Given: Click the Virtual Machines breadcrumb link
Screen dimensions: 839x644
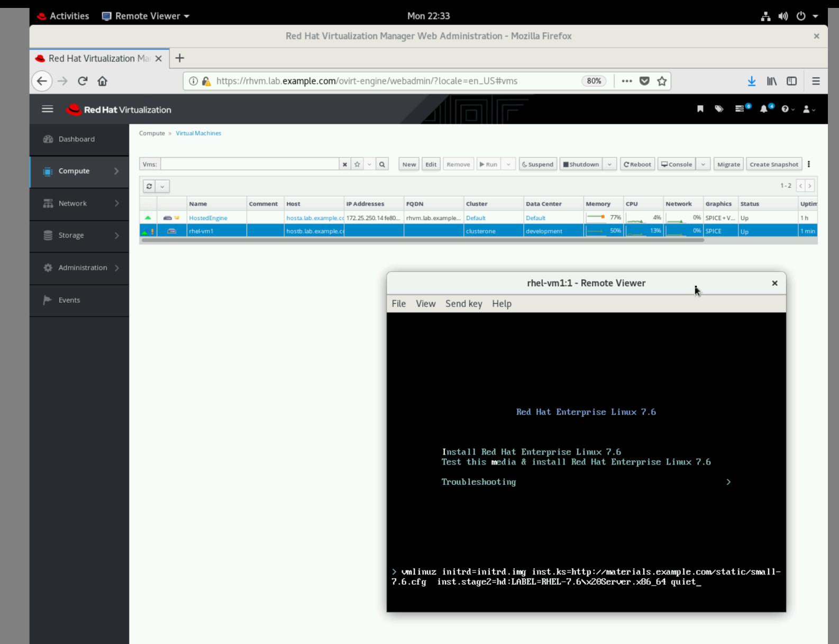Looking at the screenshot, I should click(198, 133).
